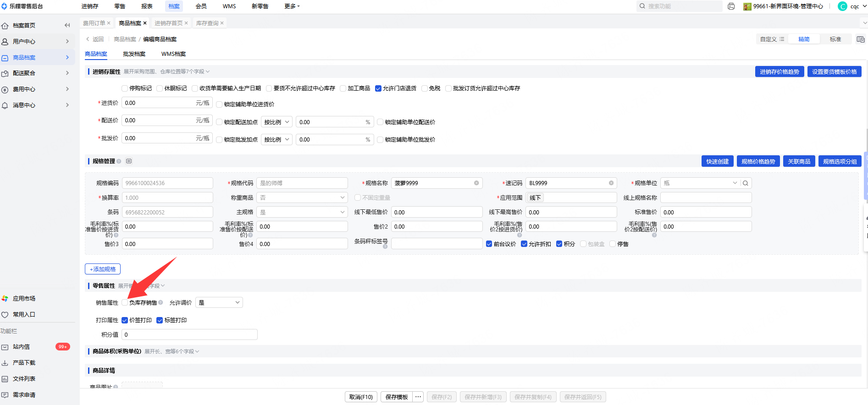This screenshot has width=868, height=405.
Task: Open the 报表 top menu
Action: [147, 6]
